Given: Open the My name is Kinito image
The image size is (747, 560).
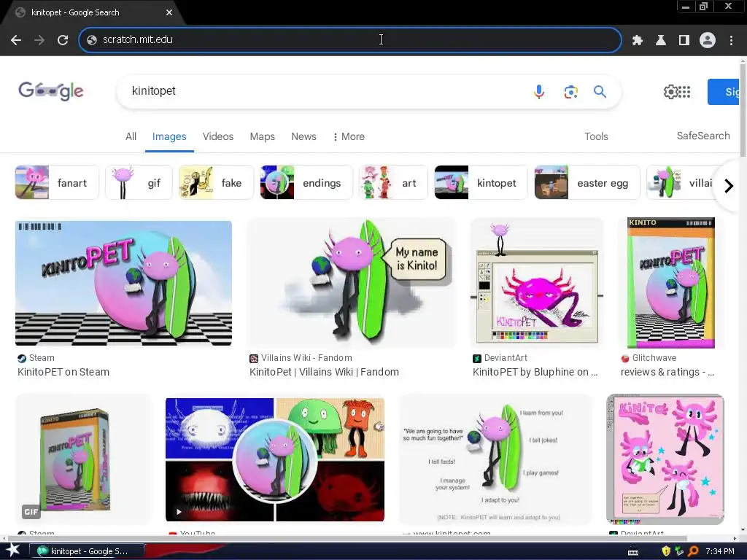Looking at the screenshot, I should coord(351,282).
